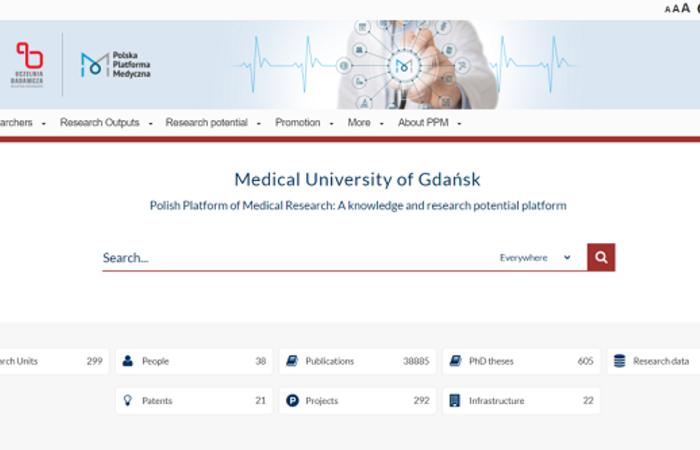Click the red magnifier search button

(601, 257)
